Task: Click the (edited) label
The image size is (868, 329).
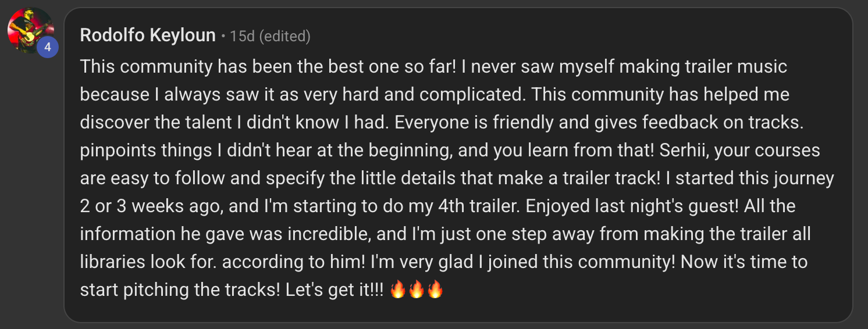Action: [x=284, y=36]
